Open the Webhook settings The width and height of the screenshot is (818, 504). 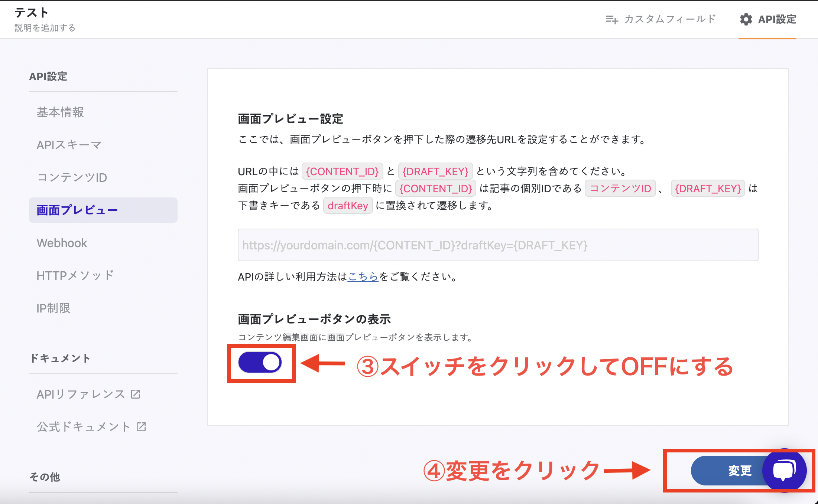click(x=62, y=243)
